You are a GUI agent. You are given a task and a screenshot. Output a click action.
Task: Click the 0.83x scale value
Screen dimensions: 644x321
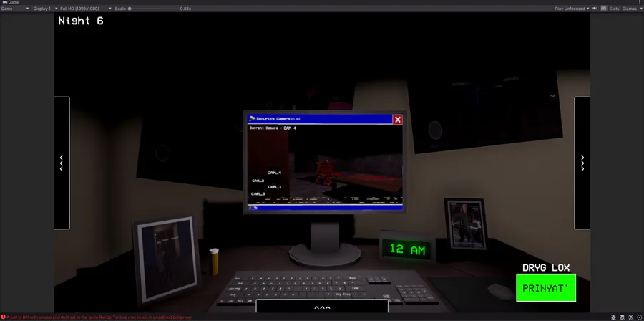click(185, 9)
